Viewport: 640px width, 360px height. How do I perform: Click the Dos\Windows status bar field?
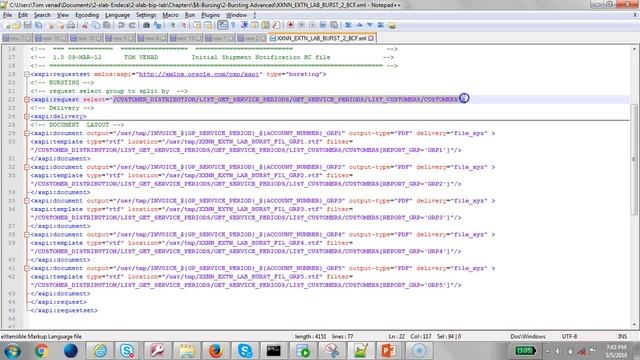click(x=528, y=336)
